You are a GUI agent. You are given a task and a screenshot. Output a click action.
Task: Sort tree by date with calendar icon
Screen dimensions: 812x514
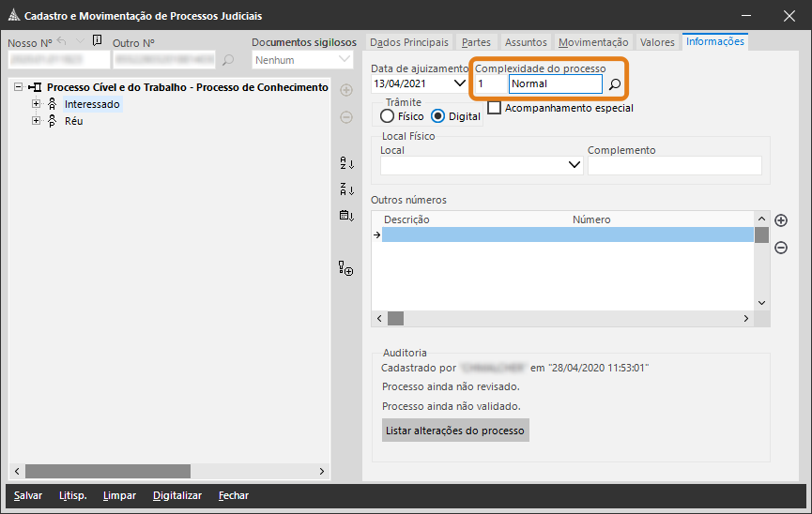tap(346, 216)
